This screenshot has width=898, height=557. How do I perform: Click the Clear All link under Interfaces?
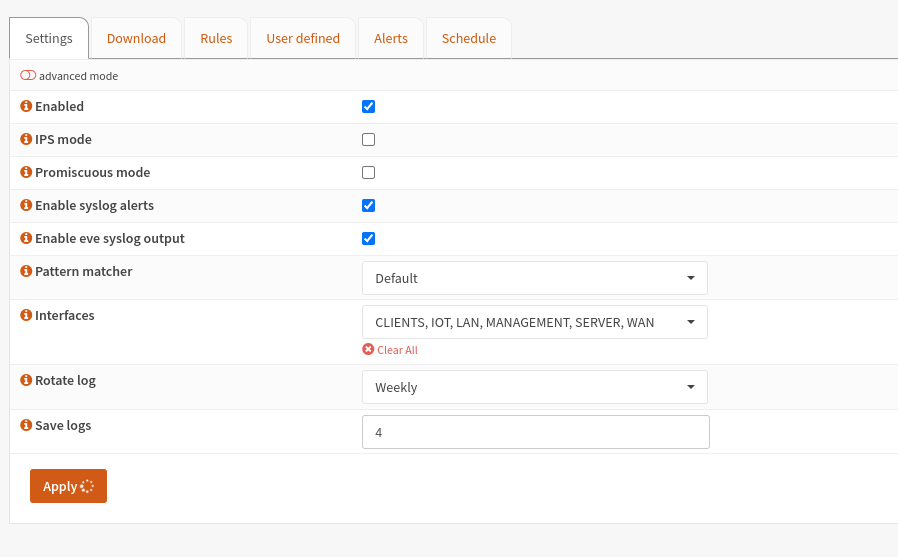coord(390,350)
